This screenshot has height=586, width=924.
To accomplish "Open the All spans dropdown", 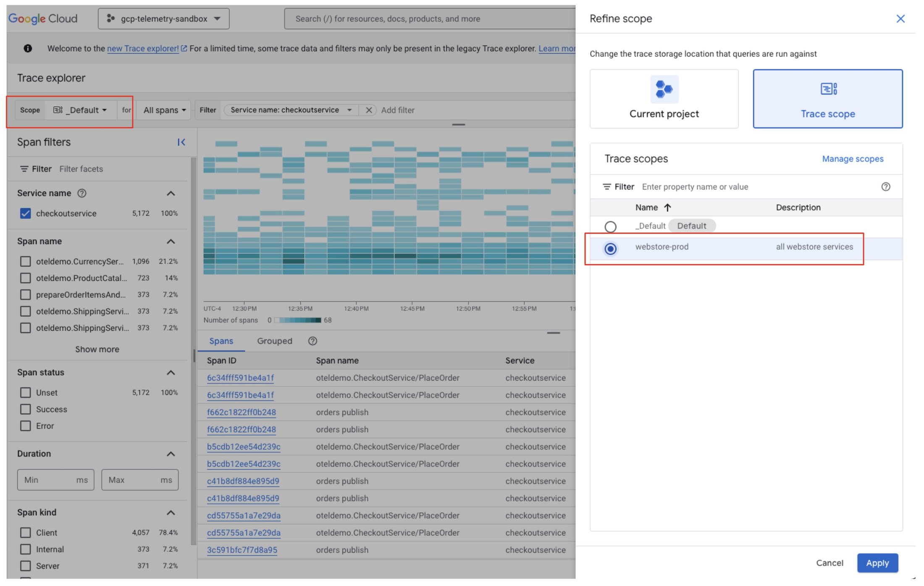I will [165, 110].
